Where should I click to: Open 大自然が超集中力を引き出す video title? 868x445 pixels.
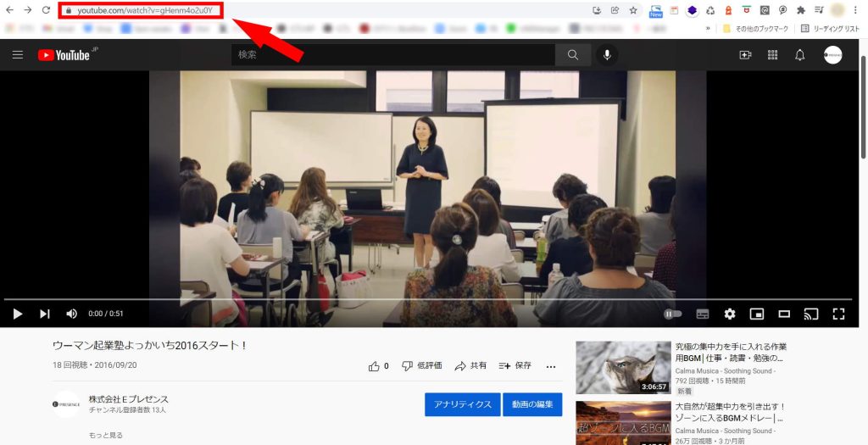(x=731, y=412)
